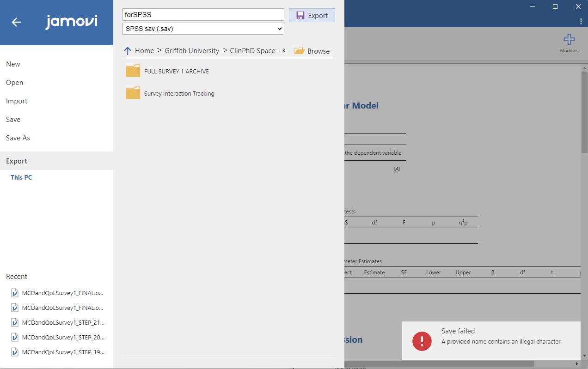Click the Survey Interaction Tracking folder icon

133,93
